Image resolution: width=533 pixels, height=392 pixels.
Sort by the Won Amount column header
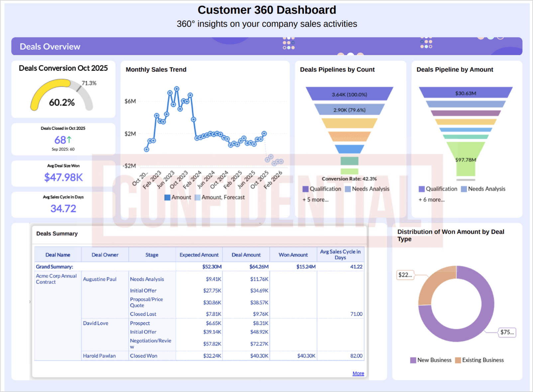tap(293, 255)
